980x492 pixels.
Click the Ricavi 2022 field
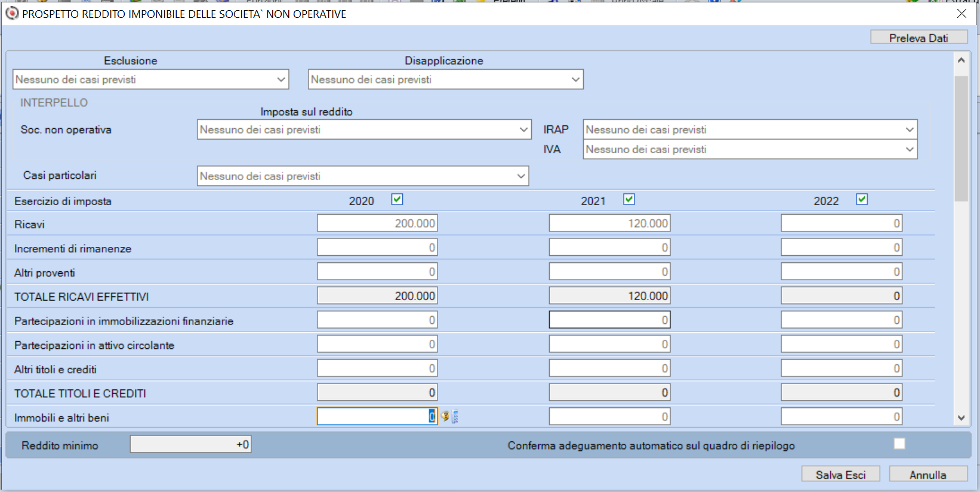tap(842, 223)
